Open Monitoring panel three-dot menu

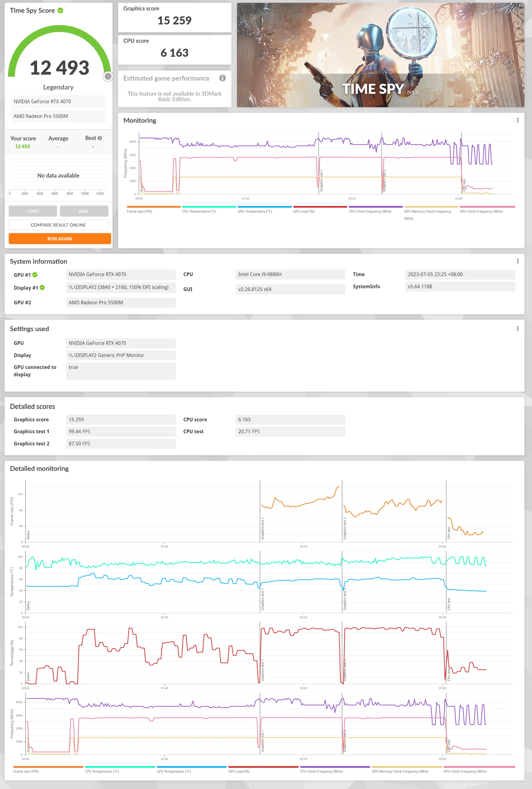517,120
